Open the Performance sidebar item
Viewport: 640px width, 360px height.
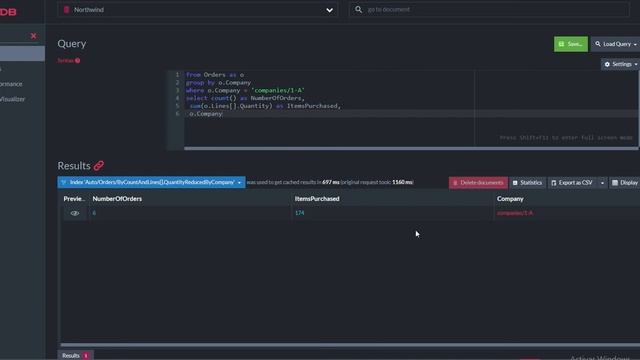(11, 84)
